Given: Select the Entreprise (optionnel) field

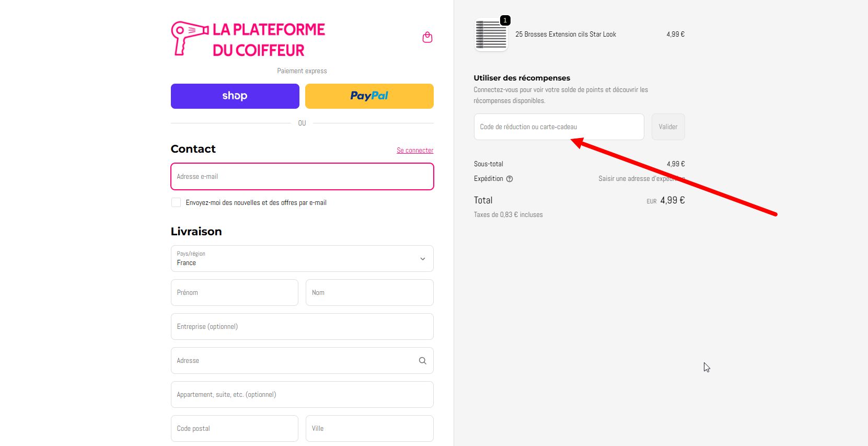Looking at the screenshot, I should [302, 327].
